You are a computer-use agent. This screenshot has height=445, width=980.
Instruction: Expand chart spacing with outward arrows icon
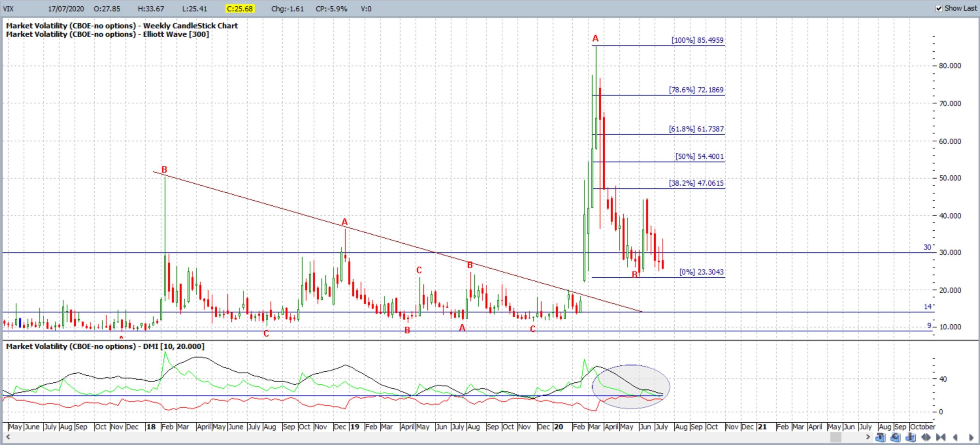coord(926,437)
